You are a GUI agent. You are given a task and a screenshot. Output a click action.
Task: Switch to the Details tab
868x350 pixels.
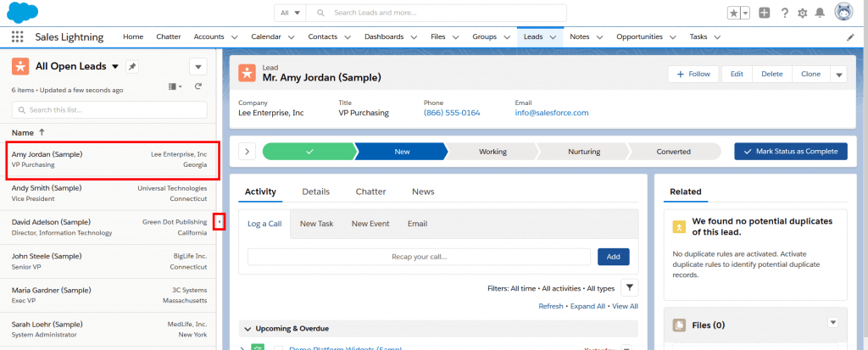(315, 192)
